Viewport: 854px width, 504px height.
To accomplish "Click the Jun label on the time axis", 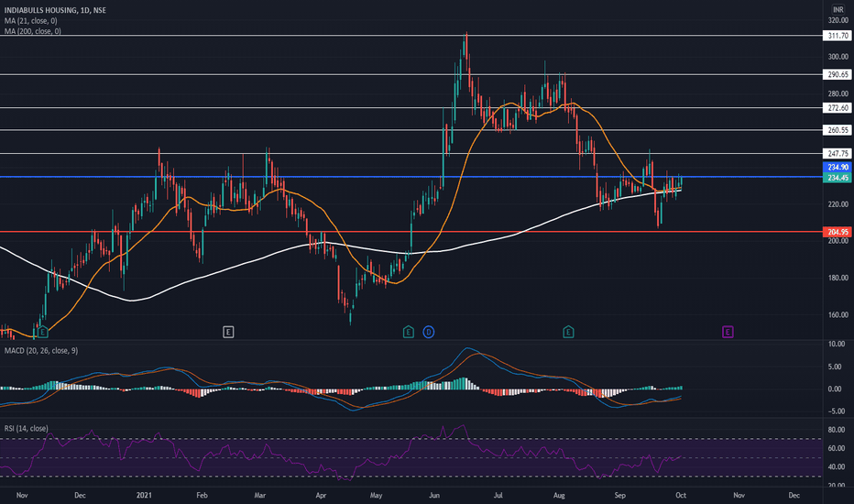I will click(434, 495).
